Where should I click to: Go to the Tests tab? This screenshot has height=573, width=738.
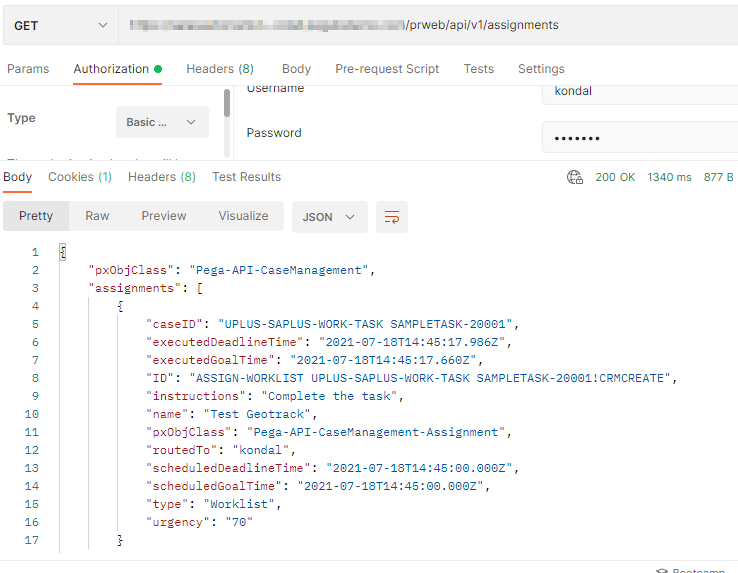478,69
